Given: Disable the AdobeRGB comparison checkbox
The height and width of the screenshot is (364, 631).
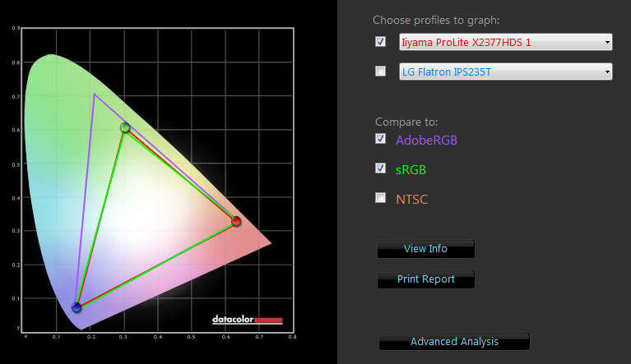Looking at the screenshot, I should click(x=380, y=139).
